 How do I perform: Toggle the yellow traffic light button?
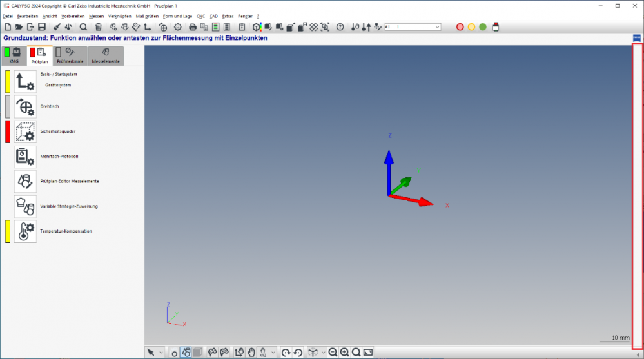(x=471, y=27)
